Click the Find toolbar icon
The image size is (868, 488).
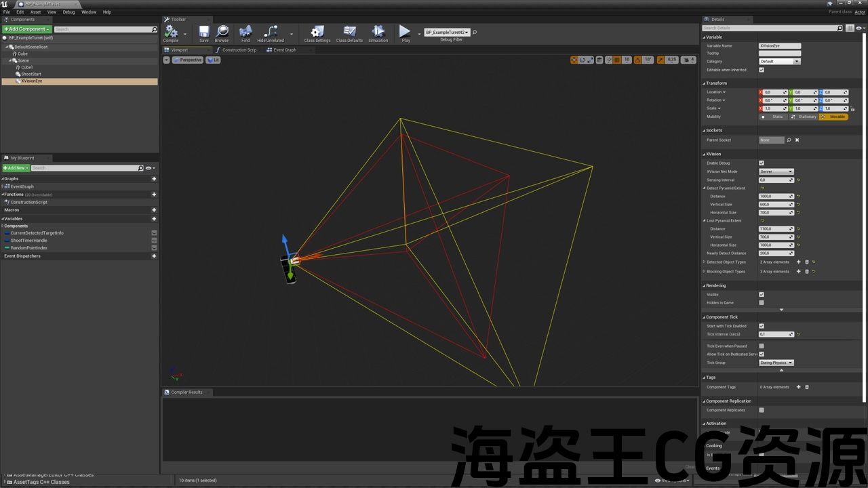[245, 32]
